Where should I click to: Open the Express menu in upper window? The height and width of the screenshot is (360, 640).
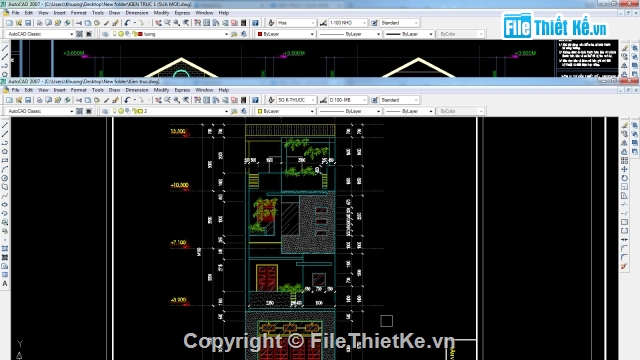point(182,13)
